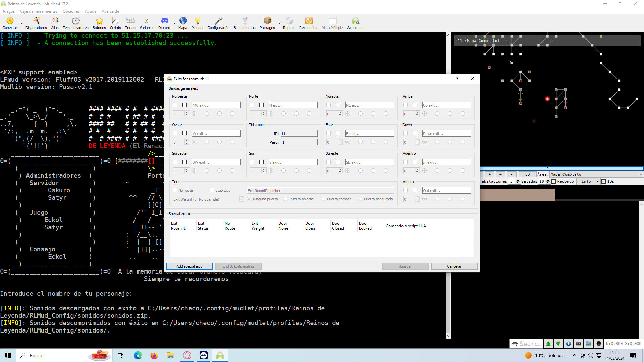Open the Opciones menu
The width and height of the screenshot is (644, 362).
click(71, 11)
